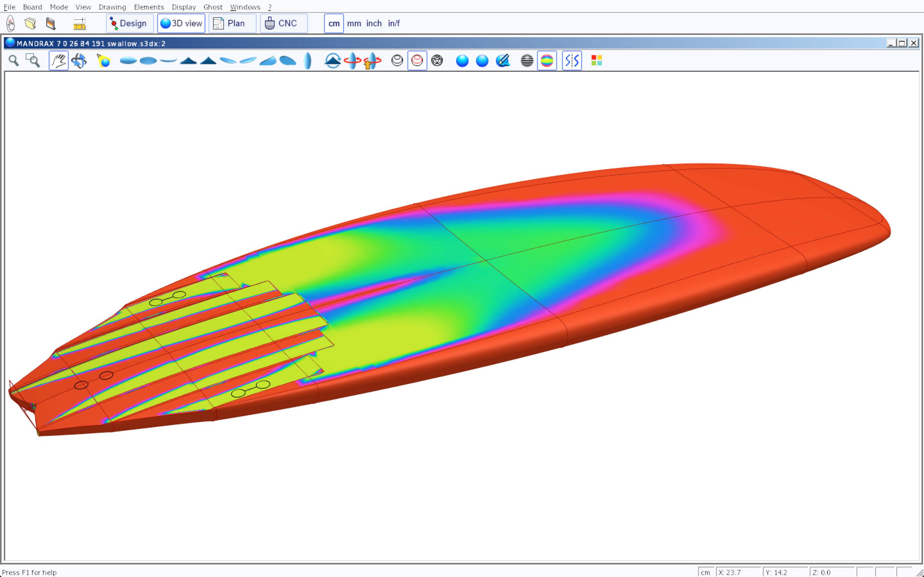Switch units to mm
This screenshot has height=577, width=924.
tap(354, 23)
